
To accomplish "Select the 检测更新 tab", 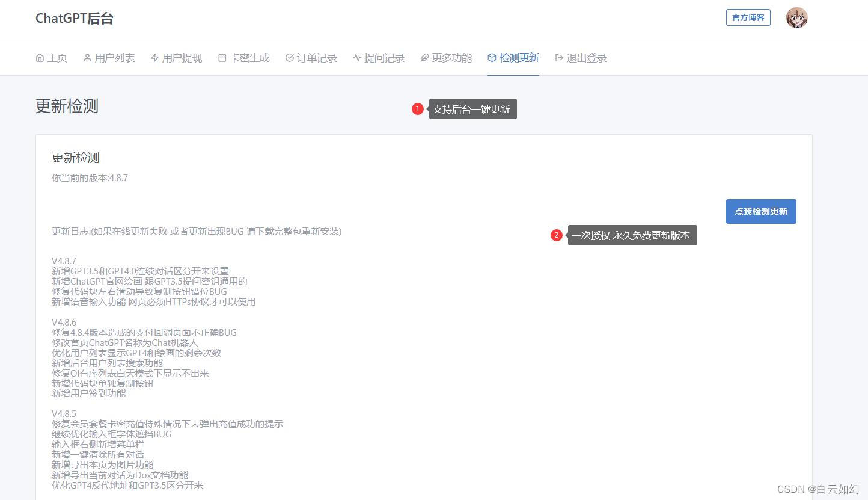I will 513,58.
